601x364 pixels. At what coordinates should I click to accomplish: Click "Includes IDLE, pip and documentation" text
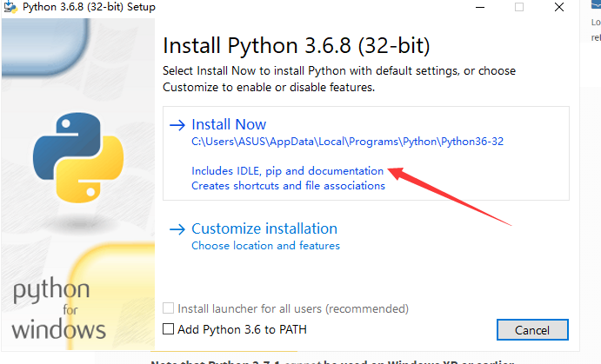point(287,171)
